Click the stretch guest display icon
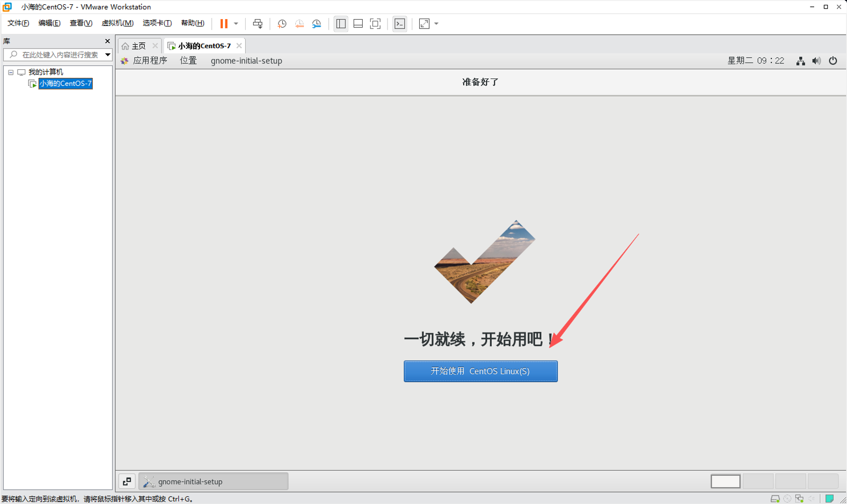This screenshot has width=847, height=504. coord(425,24)
